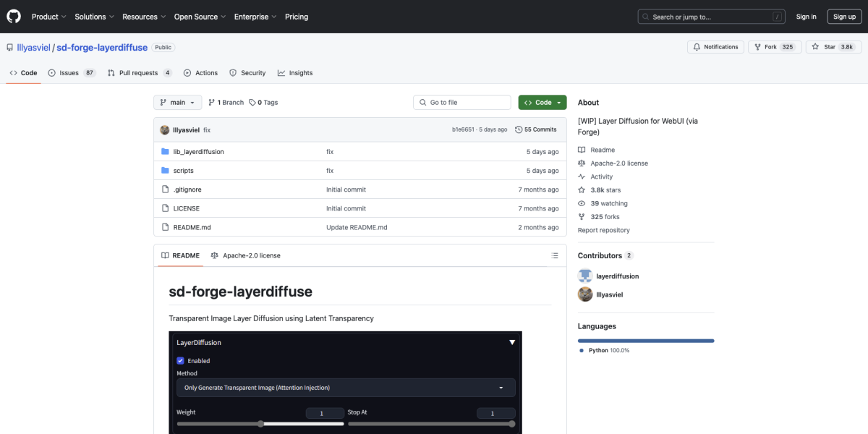This screenshot has height=434, width=868.
Task: Click the Activity pulse icon in About
Action: click(582, 176)
